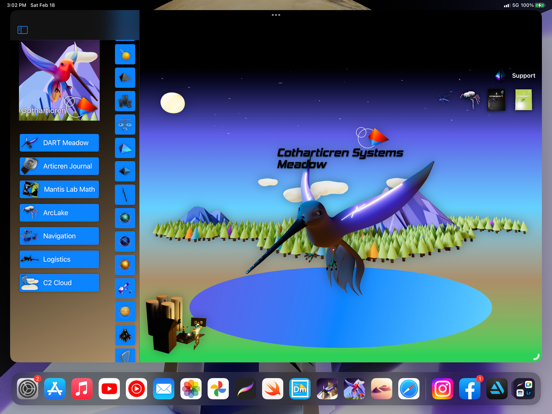The width and height of the screenshot is (552, 414).
Task: Select Mantis Lab Math
Action: (59, 189)
